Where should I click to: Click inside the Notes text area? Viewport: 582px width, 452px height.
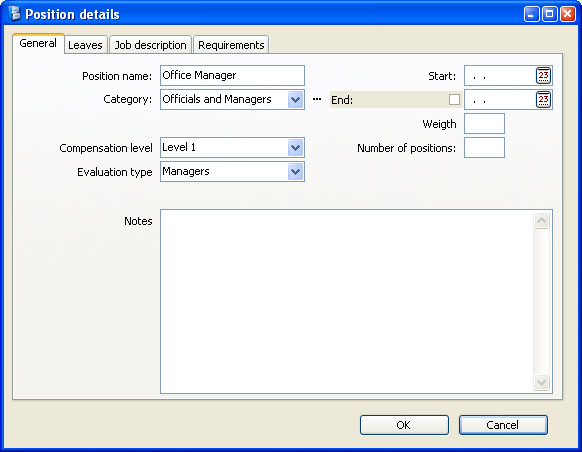coord(347,301)
